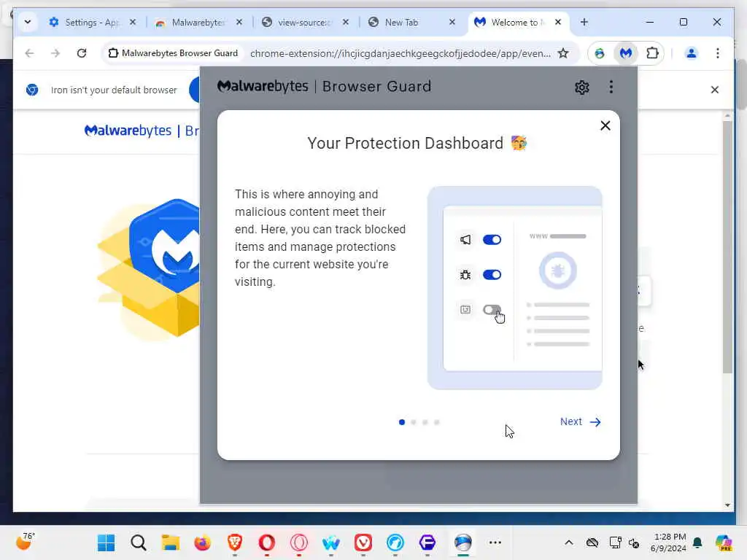Open Browser Guard settings gear
The width and height of the screenshot is (747, 560).
point(581,87)
